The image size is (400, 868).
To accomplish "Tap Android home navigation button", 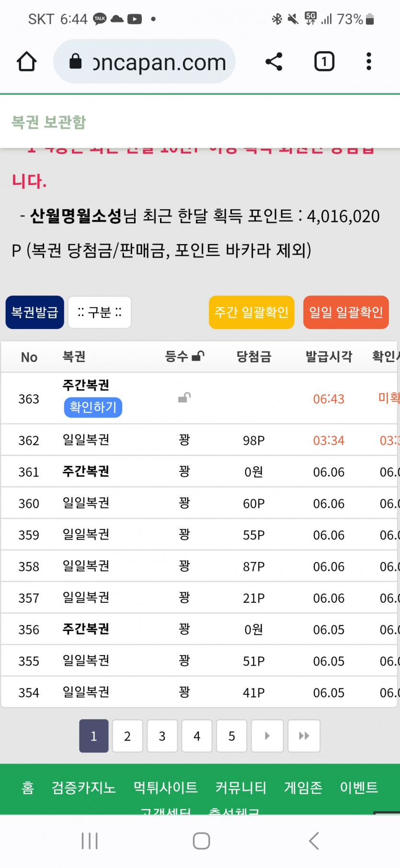I will (x=201, y=841).
